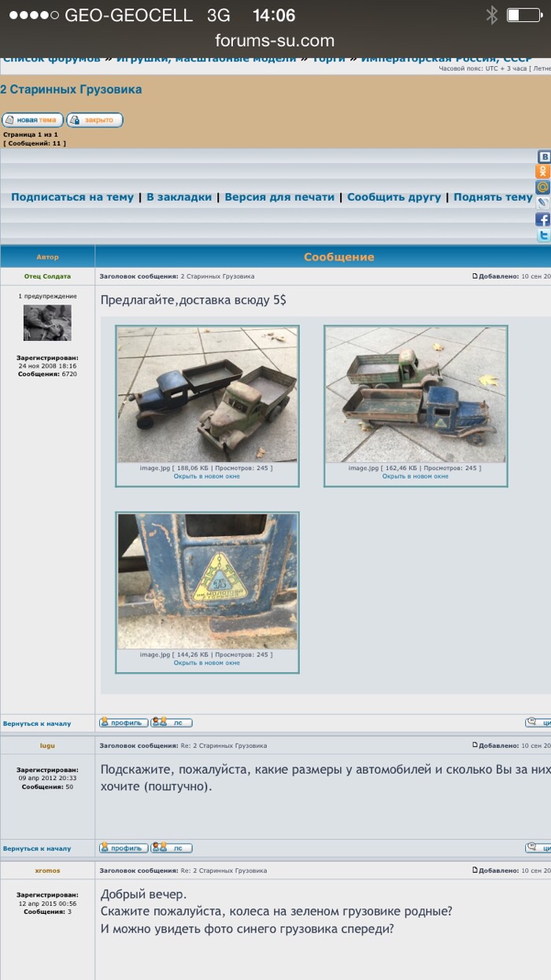Share topic on Twitter icon

pyautogui.click(x=543, y=235)
